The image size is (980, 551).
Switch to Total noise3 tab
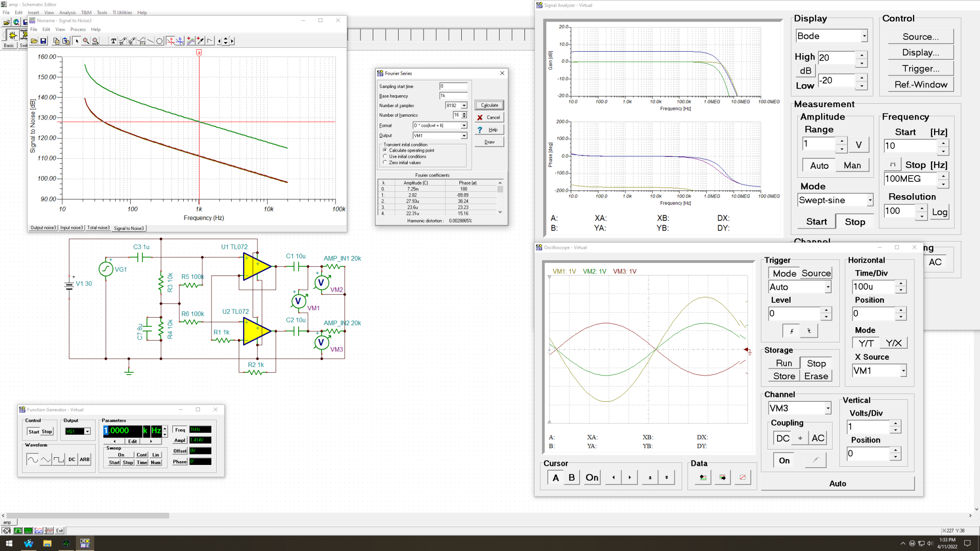tap(99, 228)
